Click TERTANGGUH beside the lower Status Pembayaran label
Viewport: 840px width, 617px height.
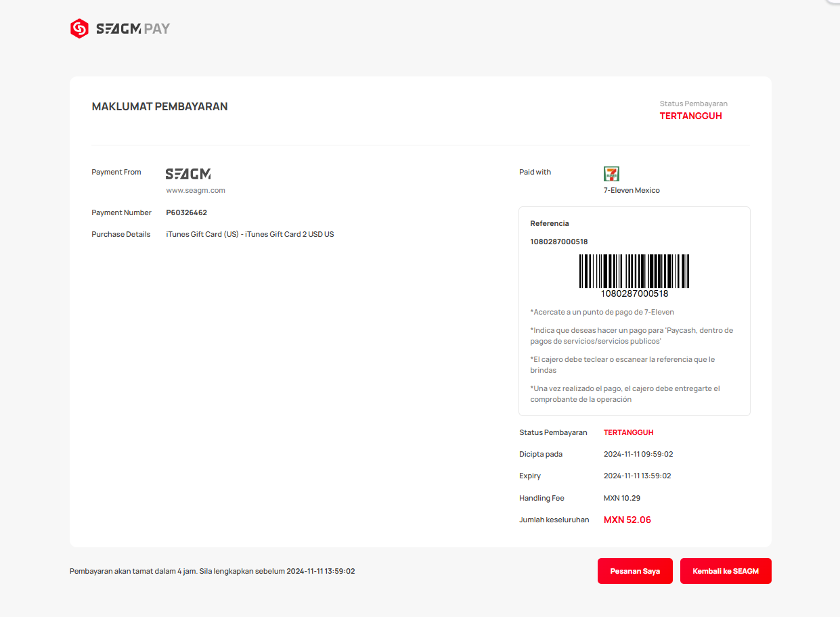(x=629, y=432)
